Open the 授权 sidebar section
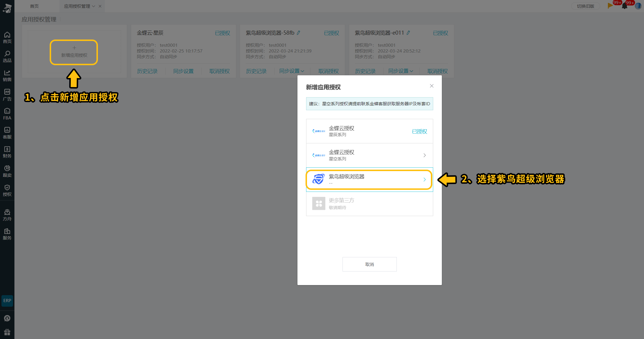This screenshot has height=339, width=644. click(7, 190)
